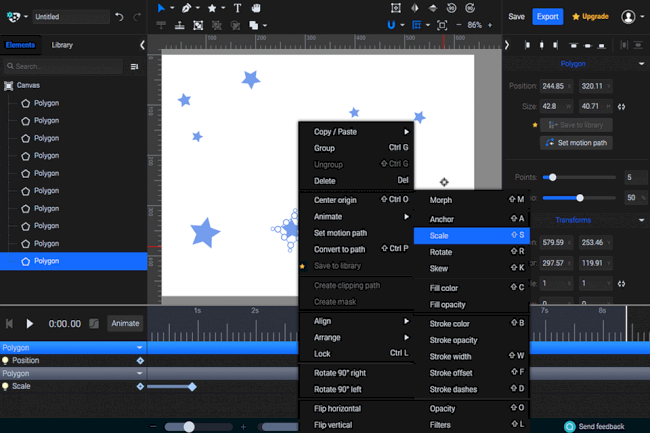The height and width of the screenshot is (433, 650).
Task: Click the link size proportions icon
Action: point(621,106)
